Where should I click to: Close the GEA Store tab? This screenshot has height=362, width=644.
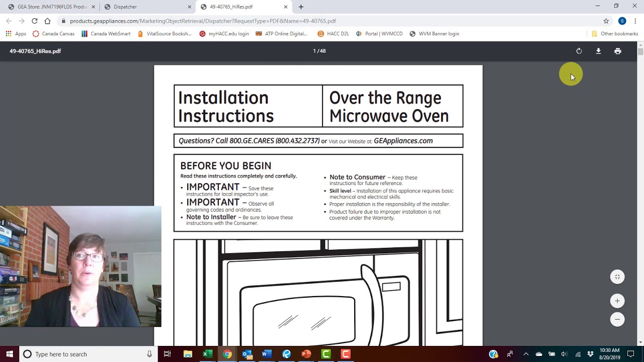(x=93, y=7)
